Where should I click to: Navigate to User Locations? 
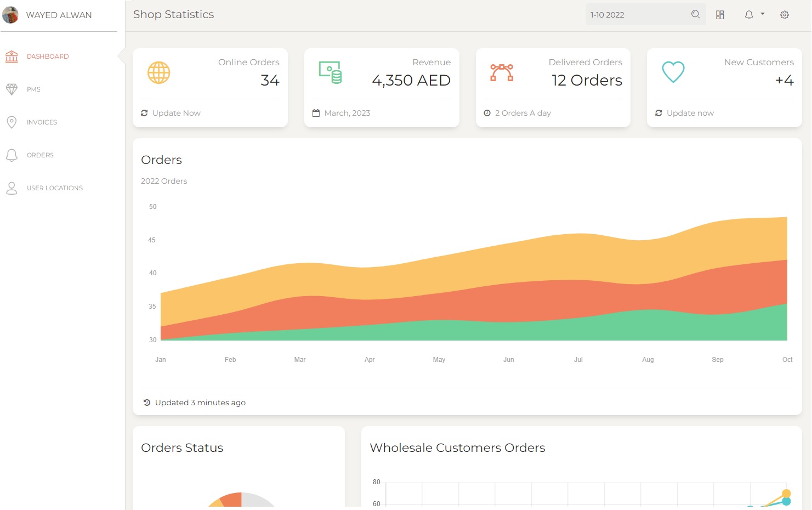pyautogui.click(x=55, y=188)
